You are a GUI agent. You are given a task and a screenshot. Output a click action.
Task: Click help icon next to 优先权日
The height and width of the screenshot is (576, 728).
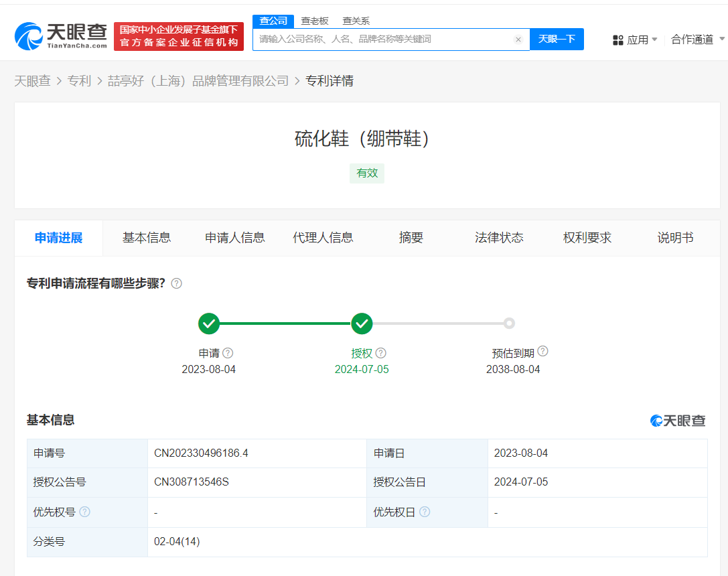[x=426, y=512]
